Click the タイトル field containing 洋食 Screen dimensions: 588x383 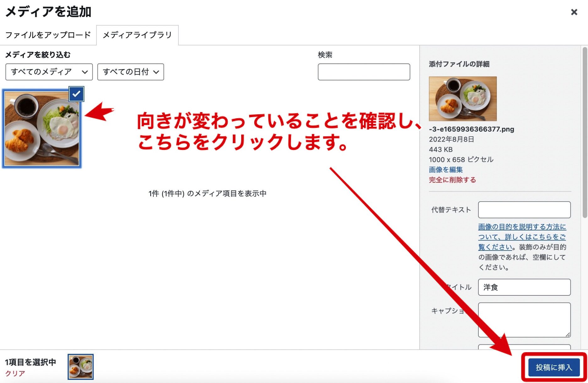coord(524,287)
